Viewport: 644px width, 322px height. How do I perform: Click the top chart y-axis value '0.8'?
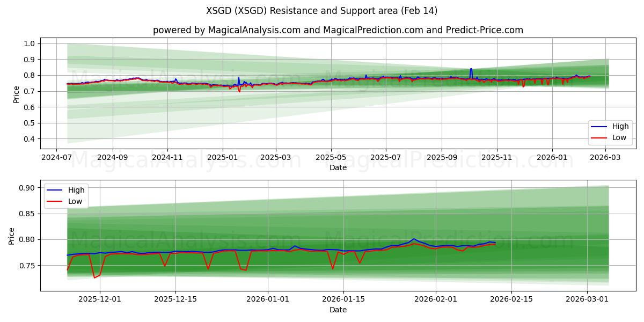pos(30,75)
